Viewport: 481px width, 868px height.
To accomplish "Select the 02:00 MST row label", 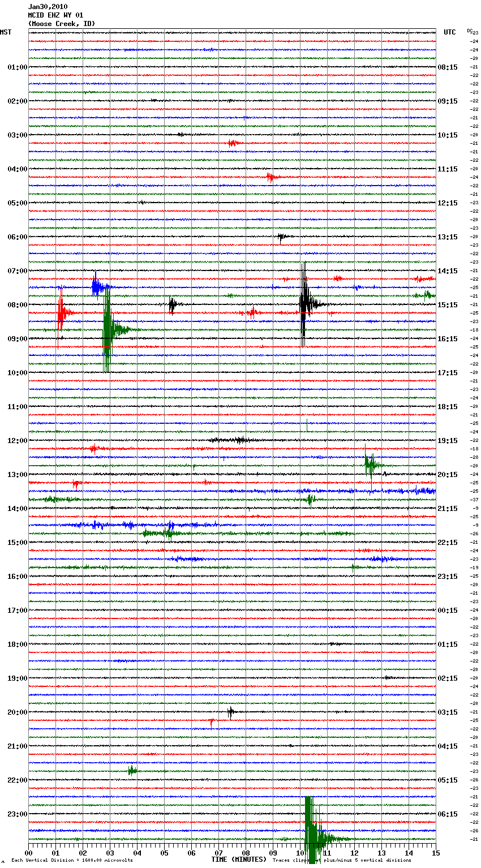I will coord(17,101).
